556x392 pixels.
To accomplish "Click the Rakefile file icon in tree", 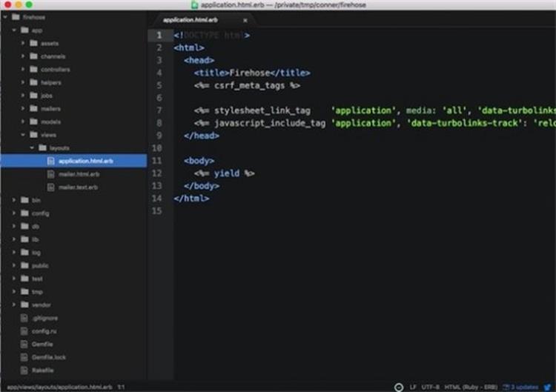I will coord(24,370).
